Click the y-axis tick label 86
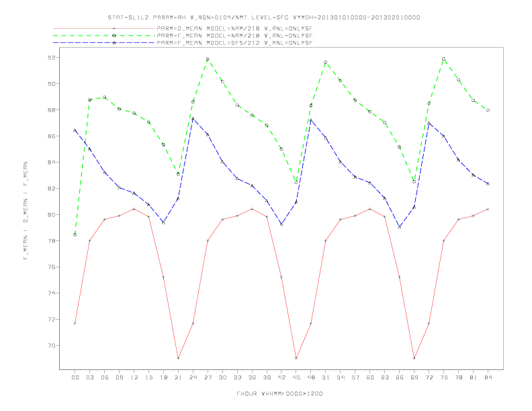 tap(51, 136)
